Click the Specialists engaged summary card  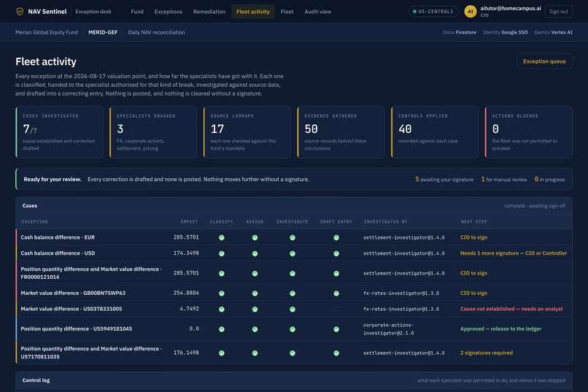(x=153, y=132)
